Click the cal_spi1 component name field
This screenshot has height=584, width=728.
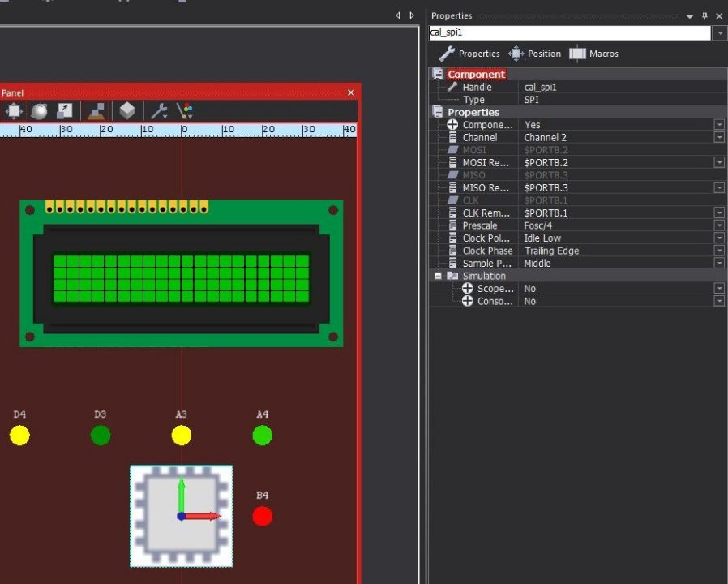point(570,32)
